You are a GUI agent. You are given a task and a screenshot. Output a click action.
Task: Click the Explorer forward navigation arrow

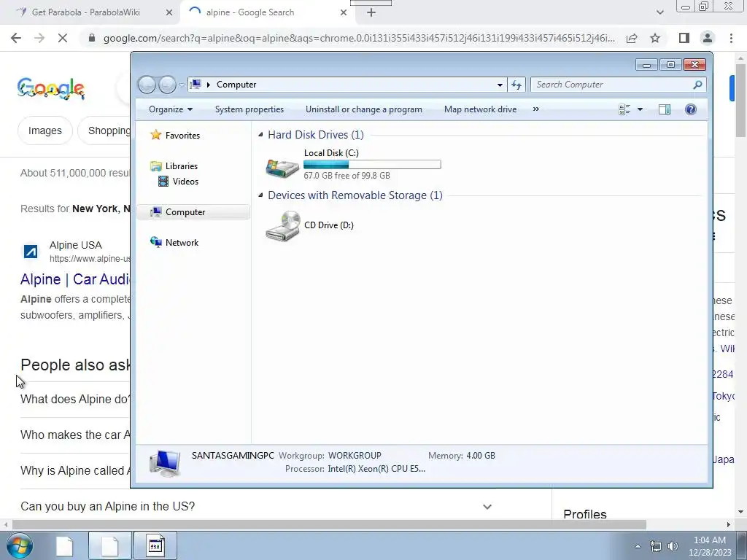[x=167, y=85]
